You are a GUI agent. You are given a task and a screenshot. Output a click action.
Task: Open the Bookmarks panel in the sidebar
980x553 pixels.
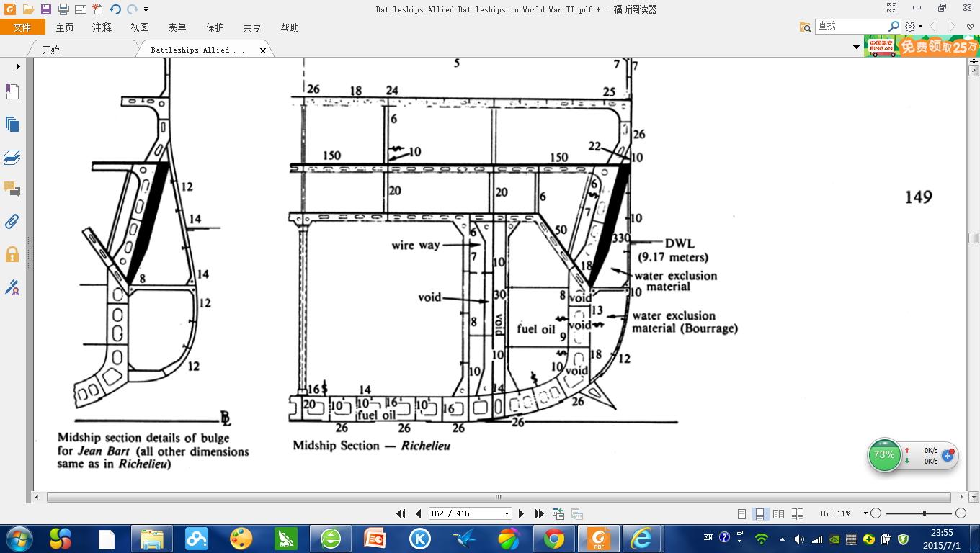coord(12,91)
